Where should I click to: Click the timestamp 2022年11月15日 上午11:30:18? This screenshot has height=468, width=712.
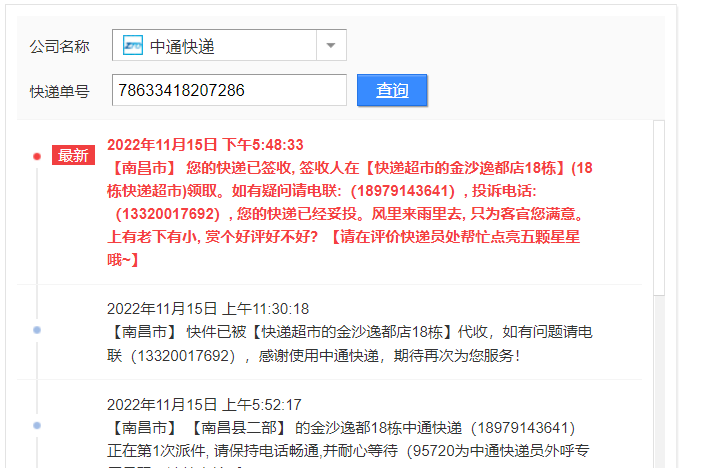pyautogui.click(x=208, y=309)
